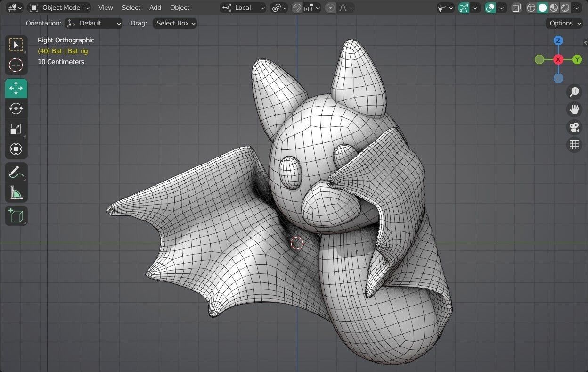Toggle proportional editing

click(331, 8)
